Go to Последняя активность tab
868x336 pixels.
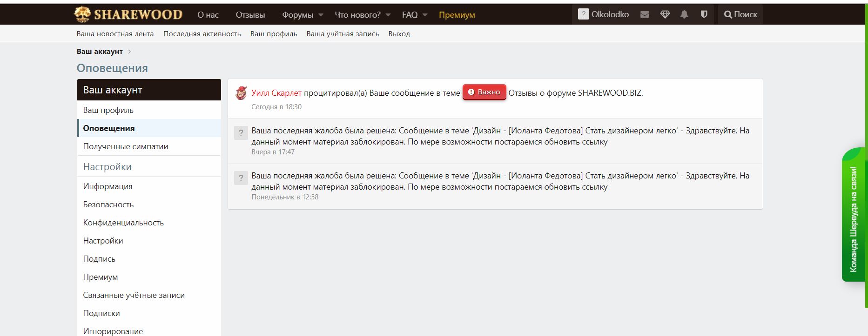point(202,34)
